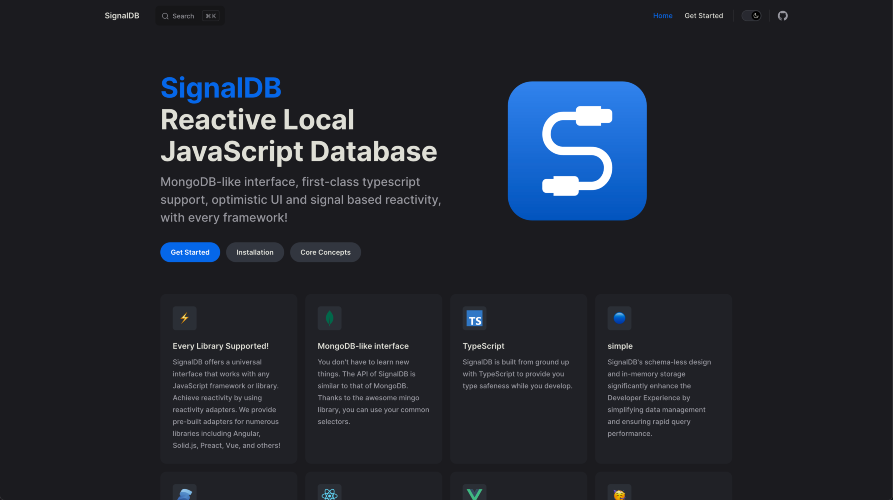This screenshot has height=500, width=893.
Task: Click "You don't have to learn new" text
Action: [373, 392]
